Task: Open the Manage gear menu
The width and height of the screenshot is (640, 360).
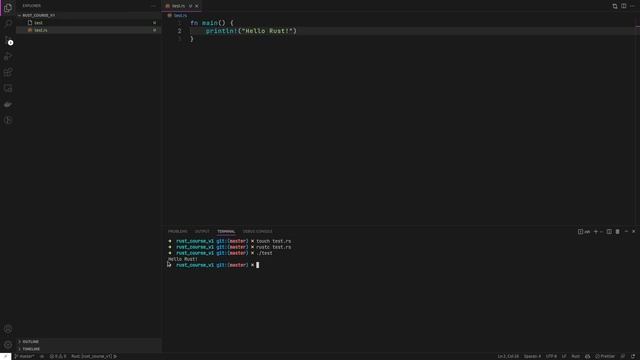Action: [8, 345]
